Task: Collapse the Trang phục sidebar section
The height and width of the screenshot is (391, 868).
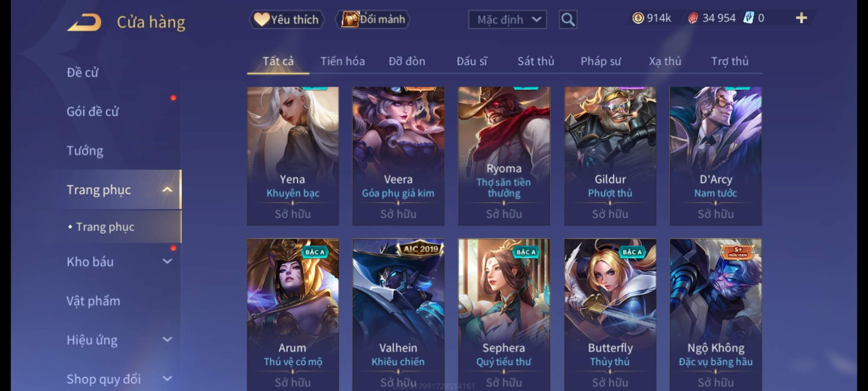Action: coord(167,190)
